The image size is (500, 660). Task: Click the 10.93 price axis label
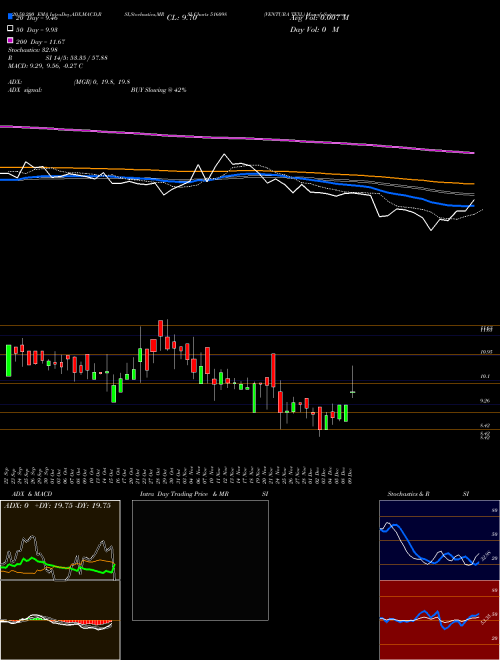(487, 351)
